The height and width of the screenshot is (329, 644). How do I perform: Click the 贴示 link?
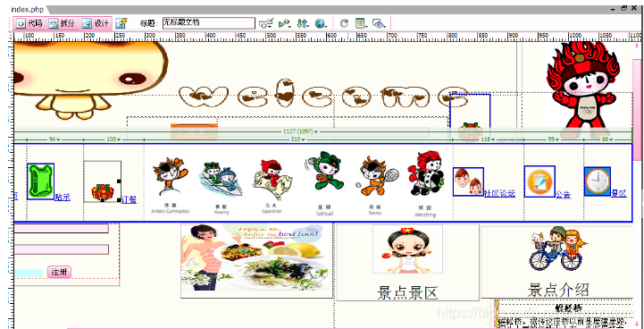point(63,198)
